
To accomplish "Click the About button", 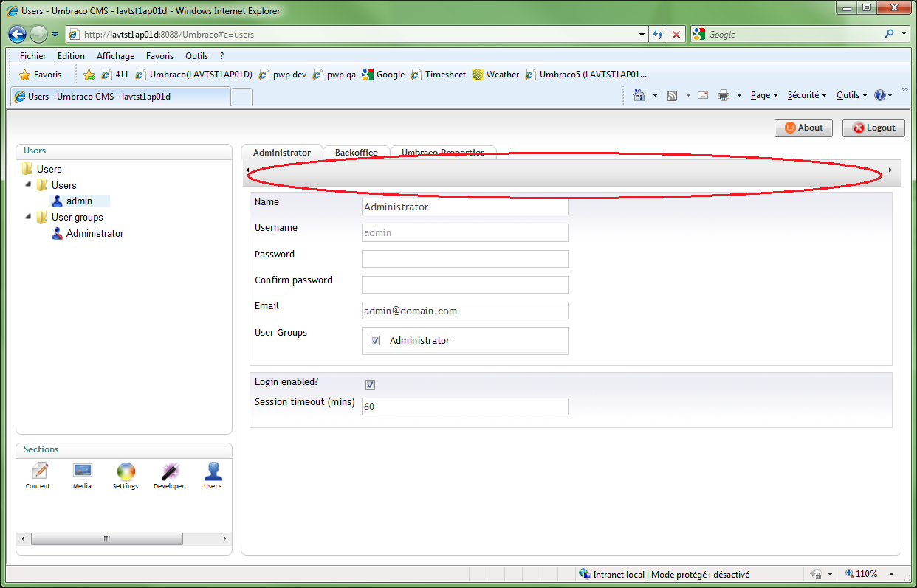I will 803,128.
